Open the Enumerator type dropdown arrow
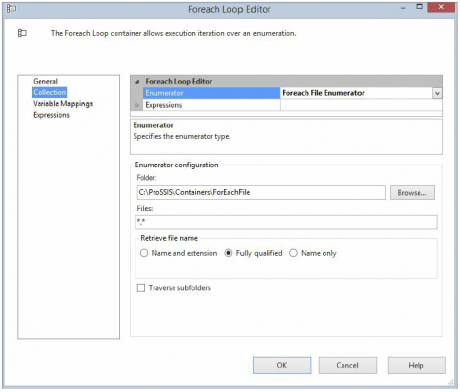This screenshot has height=392, width=460. [437, 93]
